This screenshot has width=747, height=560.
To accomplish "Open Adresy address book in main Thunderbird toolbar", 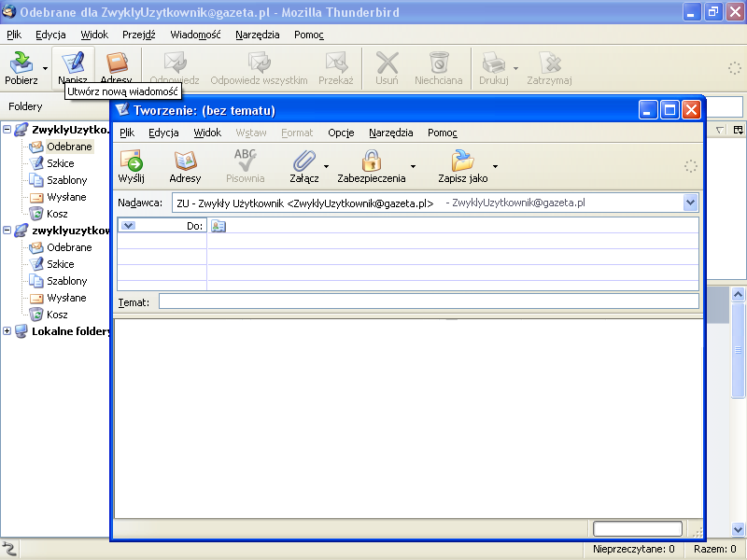I will [x=116, y=63].
